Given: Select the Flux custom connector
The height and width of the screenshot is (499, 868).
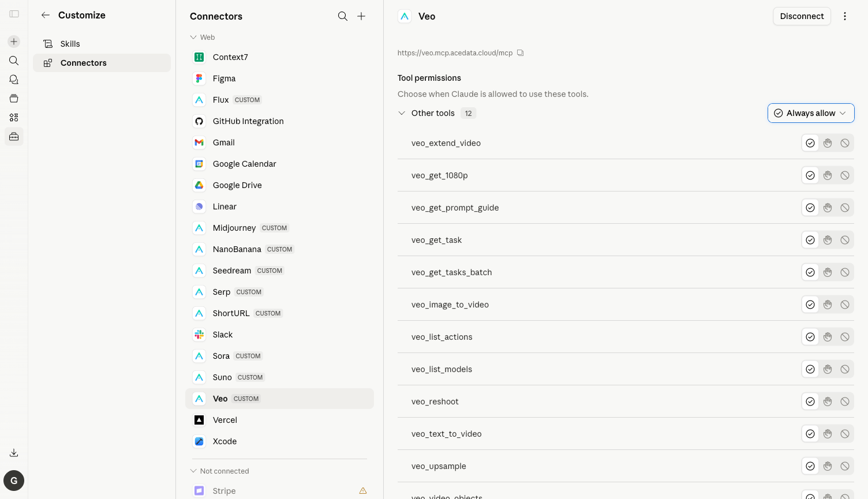Looking at the screenshot, I should (x=279, y=100).
